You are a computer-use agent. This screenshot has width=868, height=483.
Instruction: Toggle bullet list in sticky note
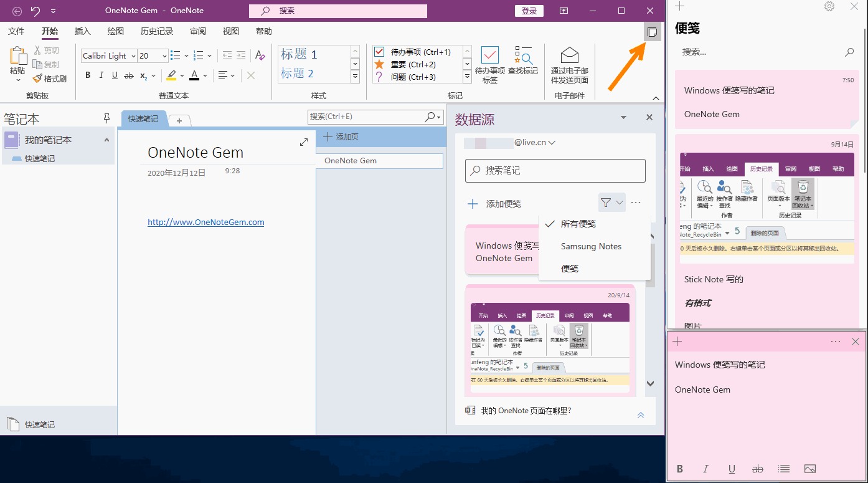[x=784, y=469]
